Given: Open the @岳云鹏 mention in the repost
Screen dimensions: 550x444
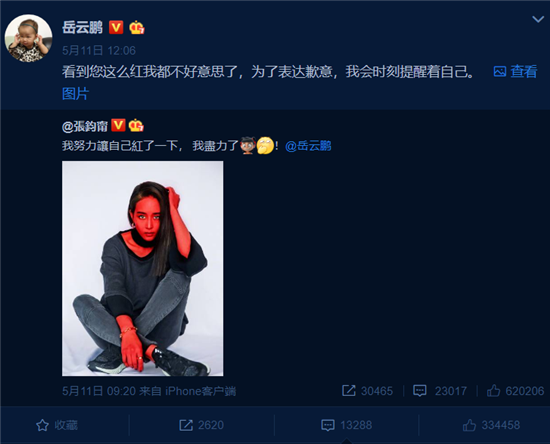Looking at the screenshot, I should click(308, 146).
